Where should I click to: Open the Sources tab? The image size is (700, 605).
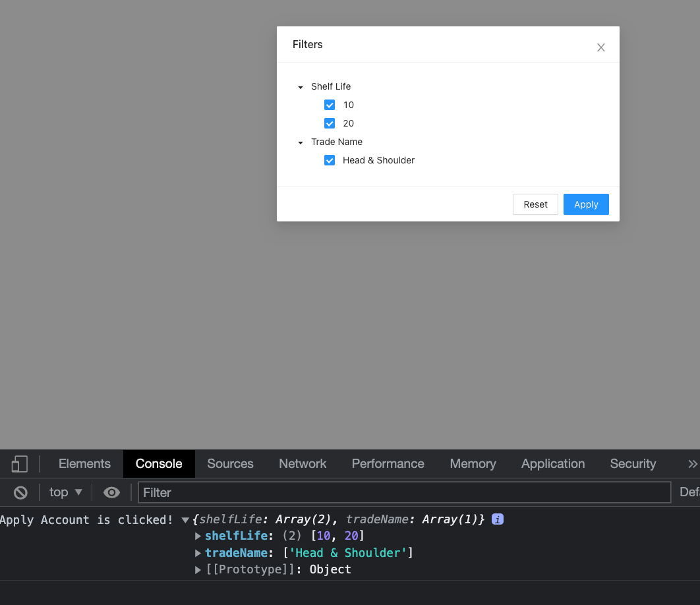click(230, 463)
